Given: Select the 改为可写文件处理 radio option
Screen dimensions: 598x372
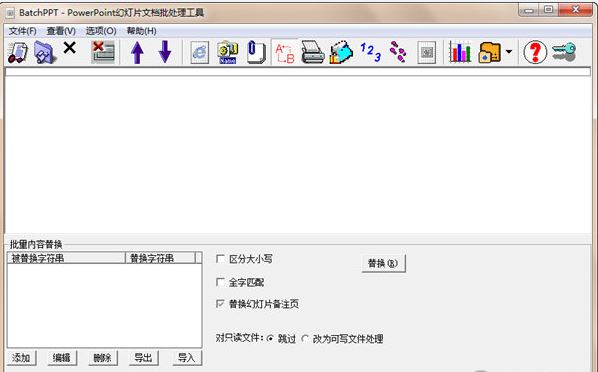Looking at the screenshot, I should (x=305, y=338).
